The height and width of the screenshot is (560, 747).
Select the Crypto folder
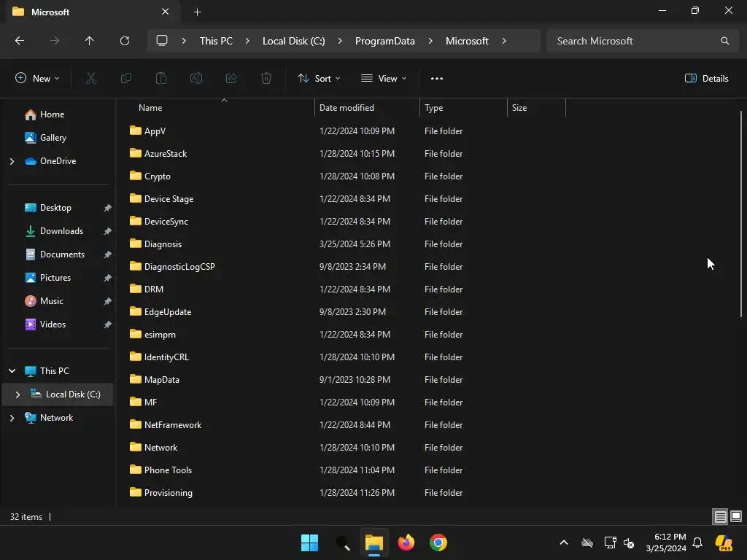[x=158, y=176]
